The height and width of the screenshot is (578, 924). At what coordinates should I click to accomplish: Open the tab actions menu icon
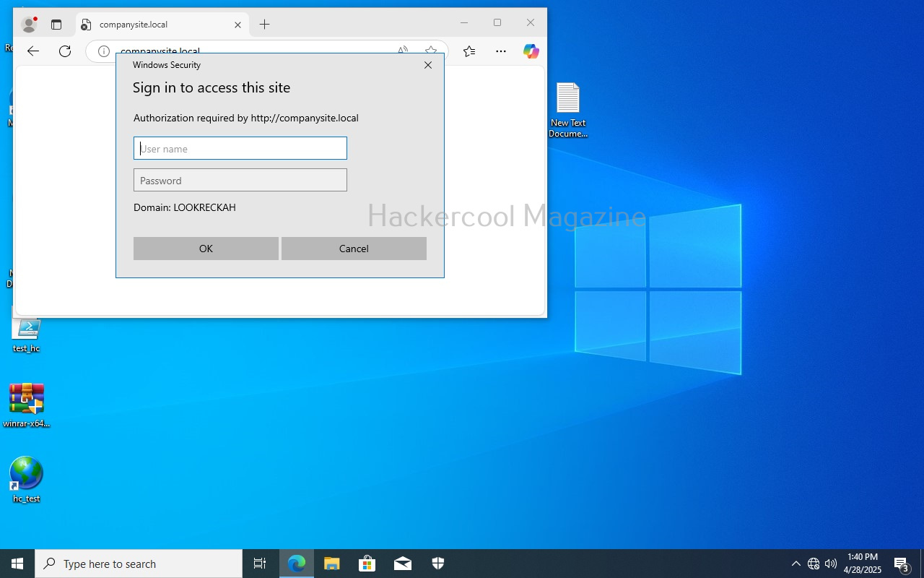pos(56,25)
